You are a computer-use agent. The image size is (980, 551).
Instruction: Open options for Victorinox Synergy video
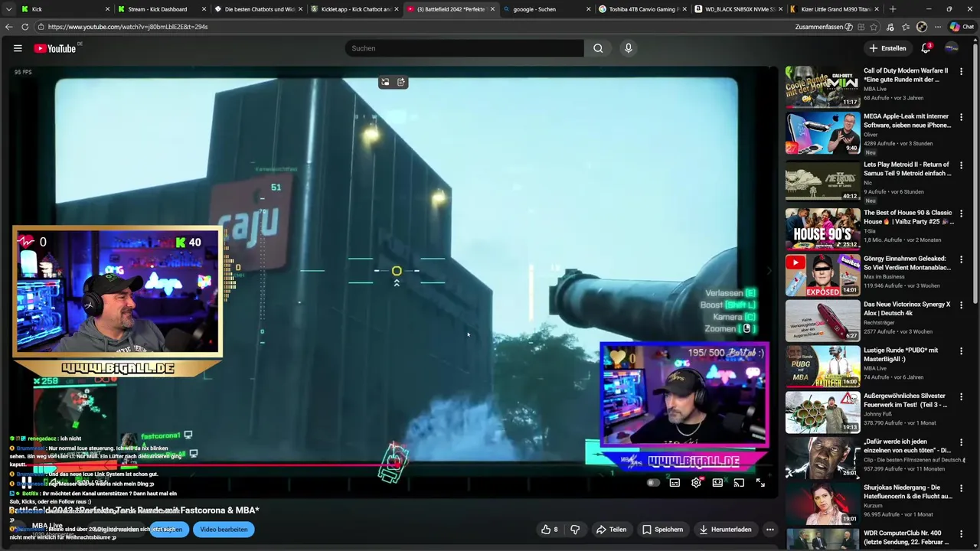[962, 305]
